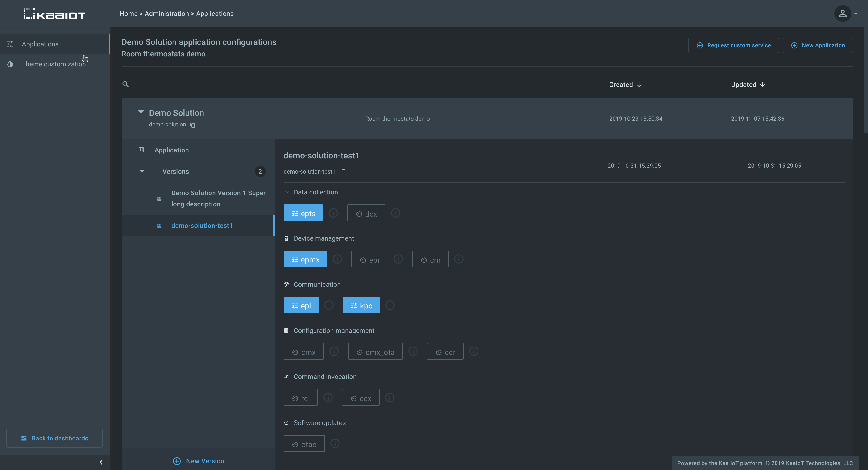868x470 pixels.
Task: Enable the cex service
Action: click(x=361, y=397)
